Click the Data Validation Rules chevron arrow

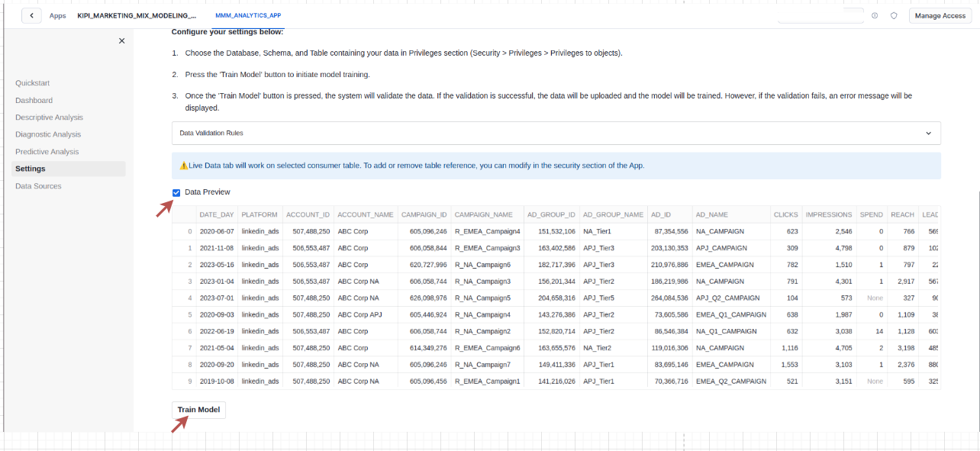pyautogui.click(x=928, y=133)
